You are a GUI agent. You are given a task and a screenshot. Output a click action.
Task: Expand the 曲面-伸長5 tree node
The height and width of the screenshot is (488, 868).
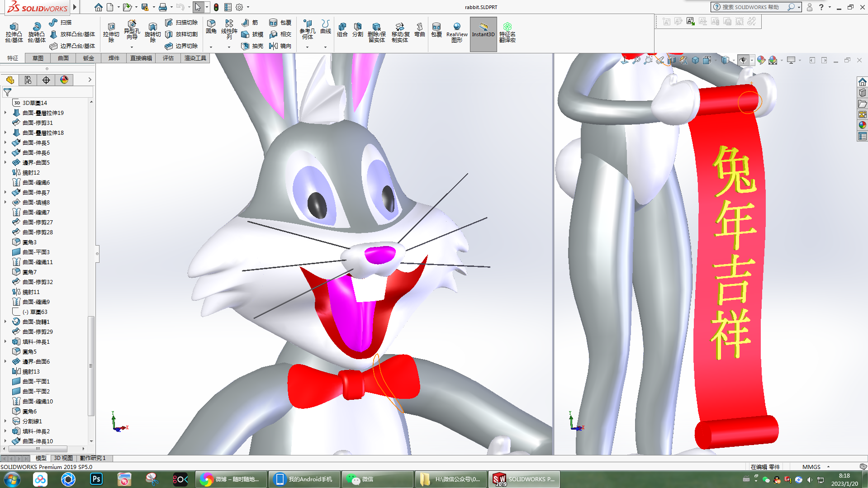[x=5, y=143]
